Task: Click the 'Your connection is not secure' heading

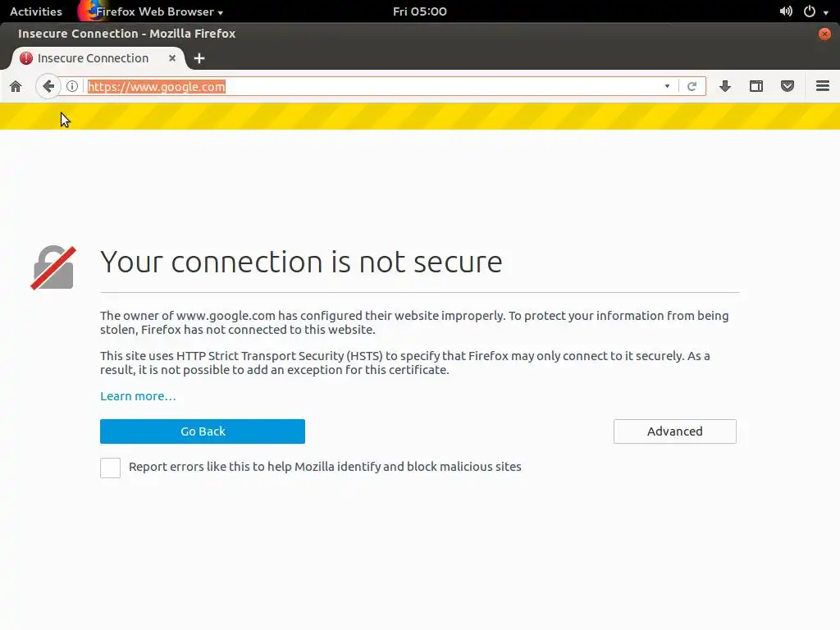Action: 301,262
